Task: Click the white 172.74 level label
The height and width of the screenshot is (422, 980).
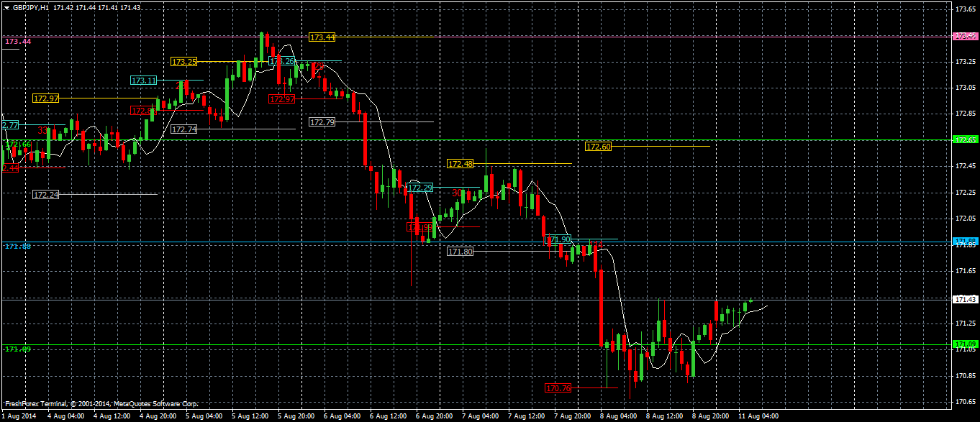Action: [184, 129]
